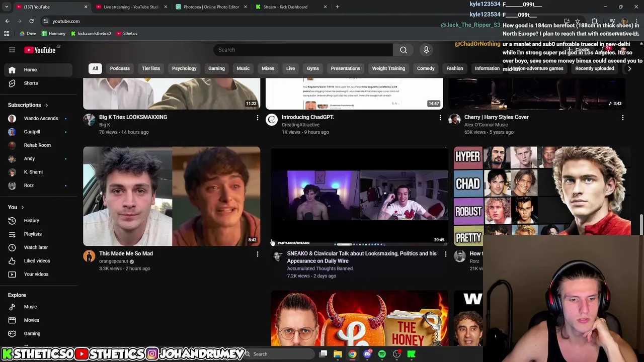Open the Wando Ascends subscription
The width and height of the screenshot is (644, 362).
(39, 118)
